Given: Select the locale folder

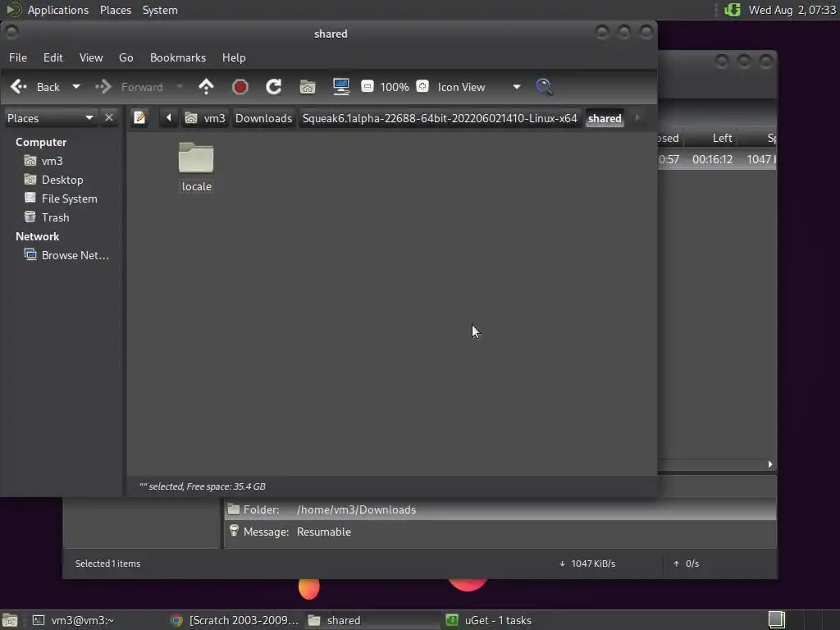Looking at the screenshot, I should click(x=197, y=167).
